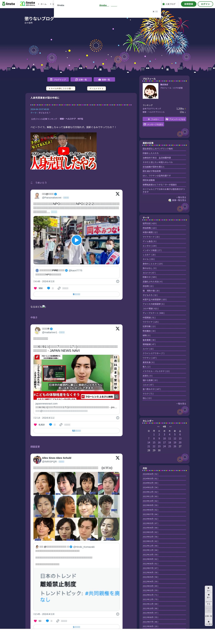The width and height of the screenshot is (215, 644).
Task: Open info icon on the 4:48 tweet
Action: 118,282
